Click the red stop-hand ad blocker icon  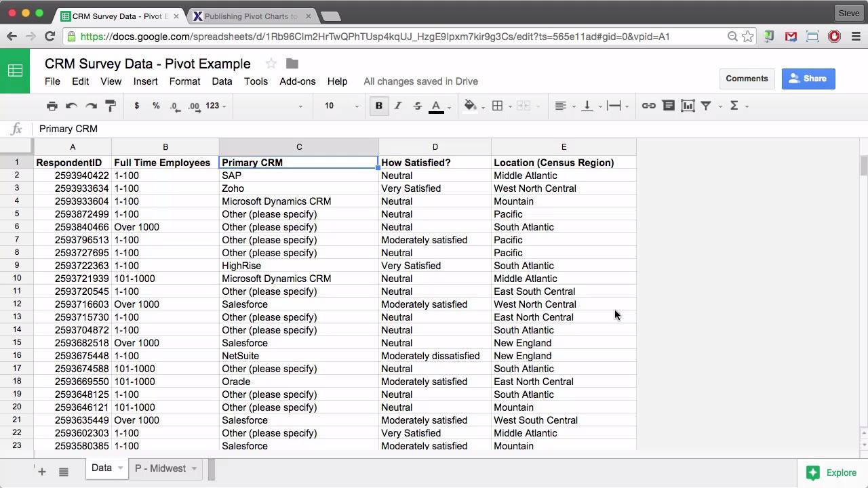834,37
